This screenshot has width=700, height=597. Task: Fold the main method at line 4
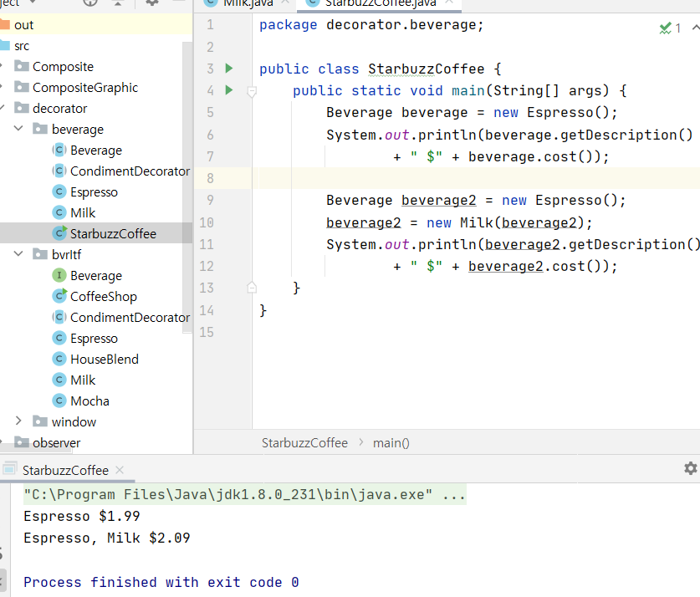tap(252, 91)
